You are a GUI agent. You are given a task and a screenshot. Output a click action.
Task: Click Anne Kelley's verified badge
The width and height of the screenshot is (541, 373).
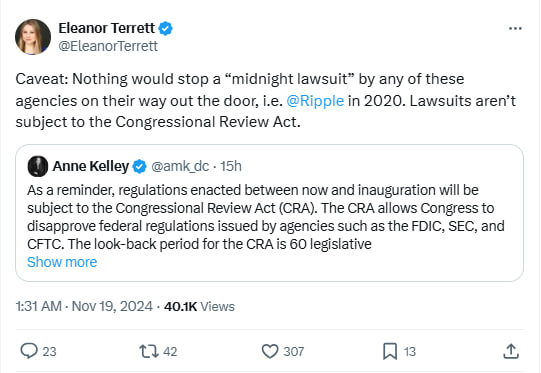[x=139, y=166]
